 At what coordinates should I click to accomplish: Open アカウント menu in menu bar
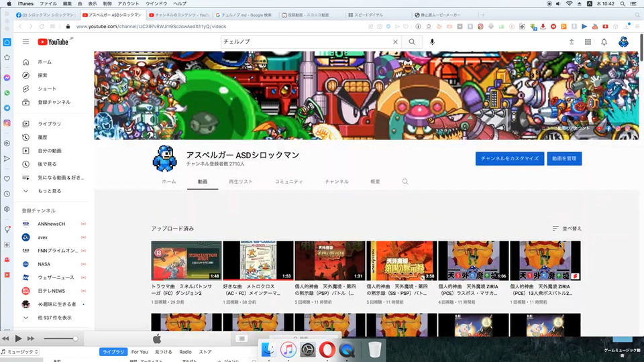128,4
